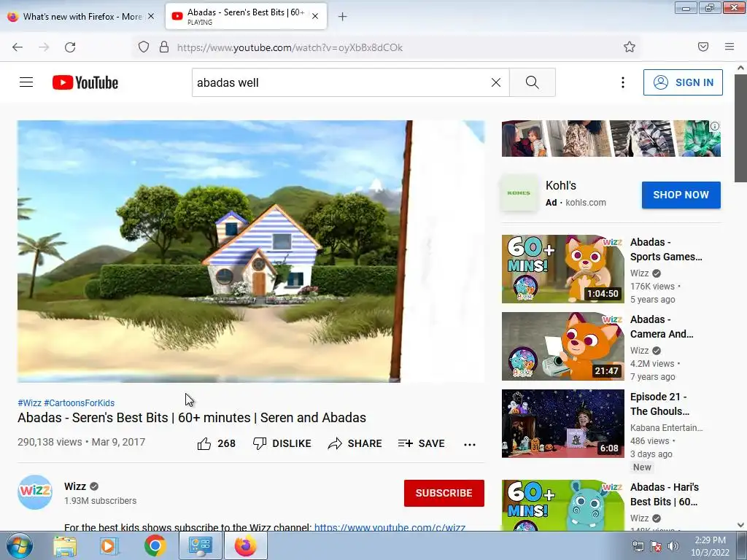Open the Abadas Hari's Best Bits title
This screenshot has height=560, width=747.
point(664,494)
